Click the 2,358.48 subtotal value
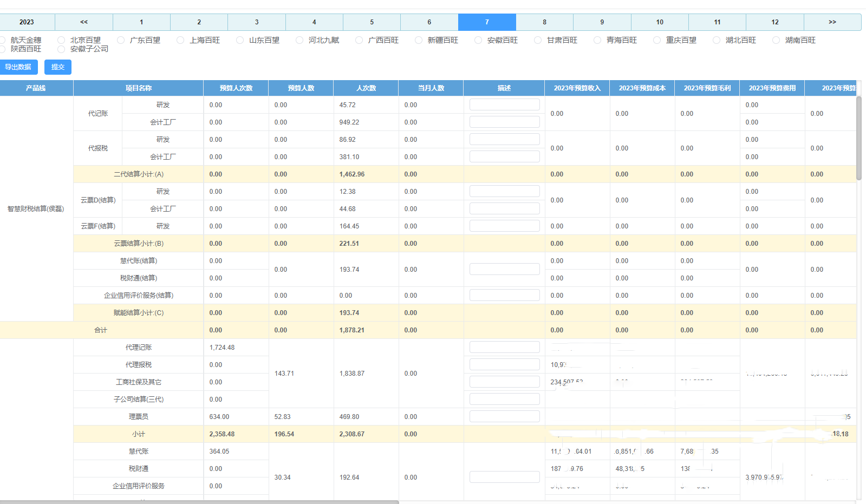This screenshot has height=504, width=866. tap(222, 434)
